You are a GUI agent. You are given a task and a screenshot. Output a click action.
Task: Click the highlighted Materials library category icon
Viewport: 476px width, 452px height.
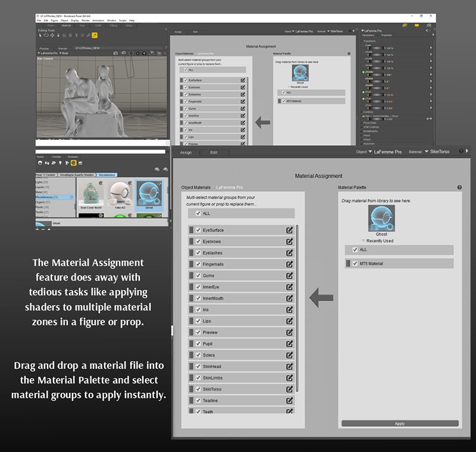point(73,163)
